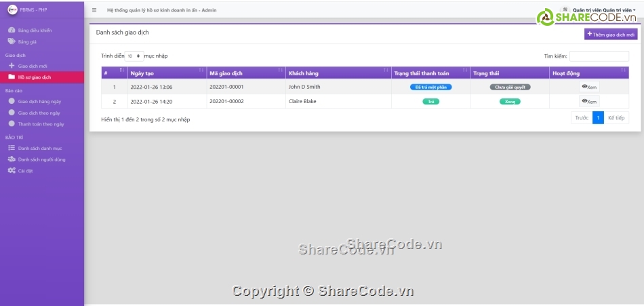This screenshot has width=644, height=306.
Task: View transaction 202201-00002 with eye button
Action: (589, 101)
